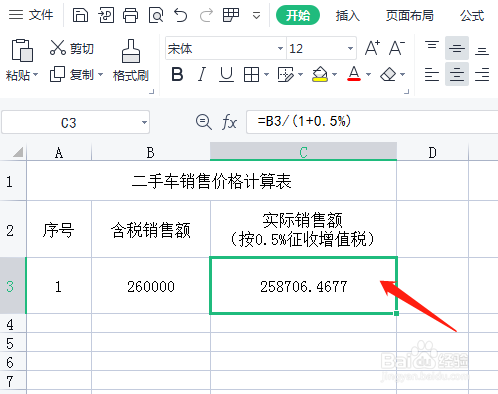Select row 3 header
Screen dimensions: 498x394
[x=13, y=285]
